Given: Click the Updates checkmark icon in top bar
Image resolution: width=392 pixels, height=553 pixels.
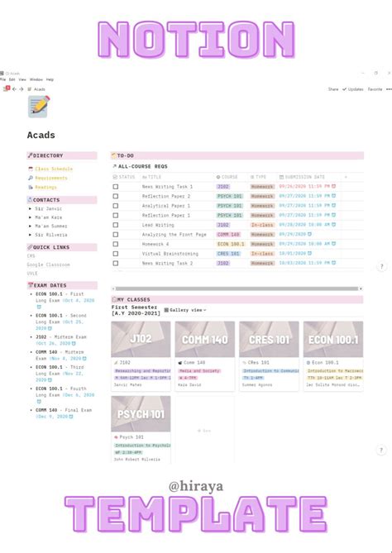Looking at the screenshot, I should (x=344, y=89).
